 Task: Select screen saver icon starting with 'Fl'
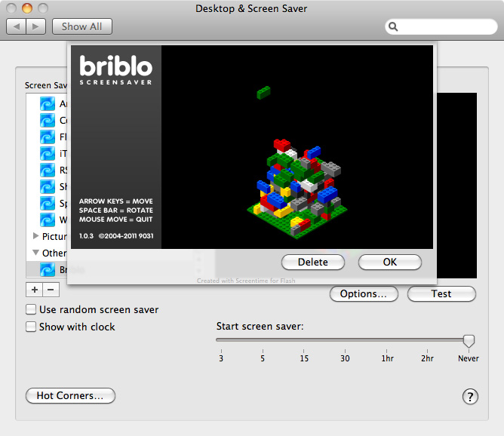[x=48, y=137]
